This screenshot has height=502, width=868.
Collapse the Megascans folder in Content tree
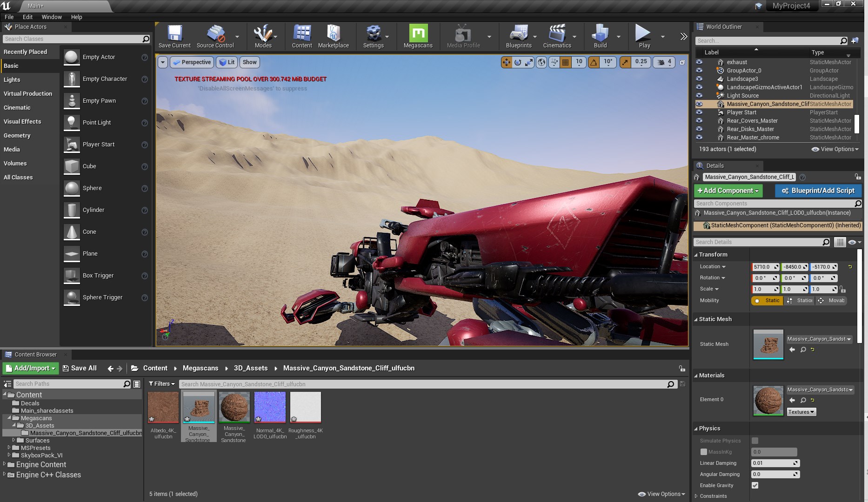coord(9,418)
